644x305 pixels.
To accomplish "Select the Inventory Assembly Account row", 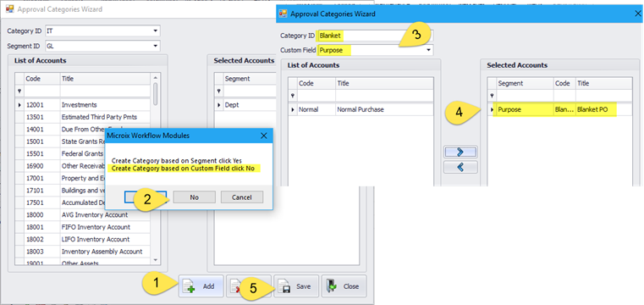I will (83, 252).
